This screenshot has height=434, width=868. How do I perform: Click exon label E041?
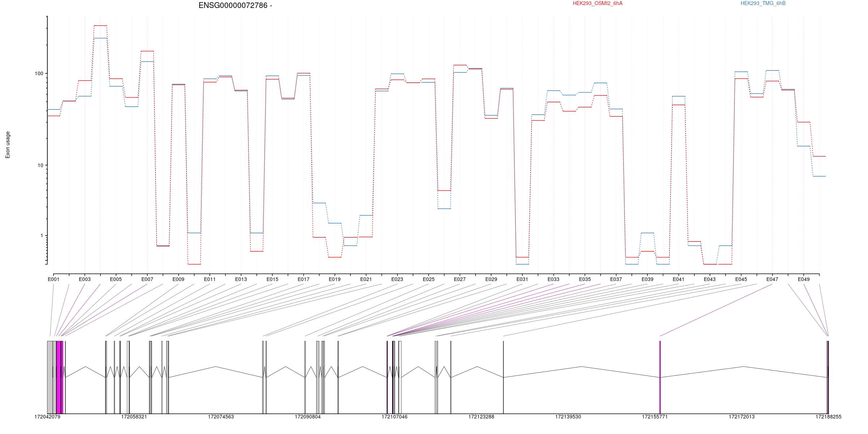pos(678,279)
